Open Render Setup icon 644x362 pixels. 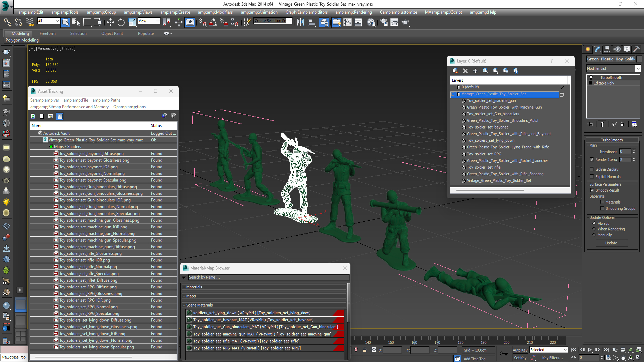[384, 22]
